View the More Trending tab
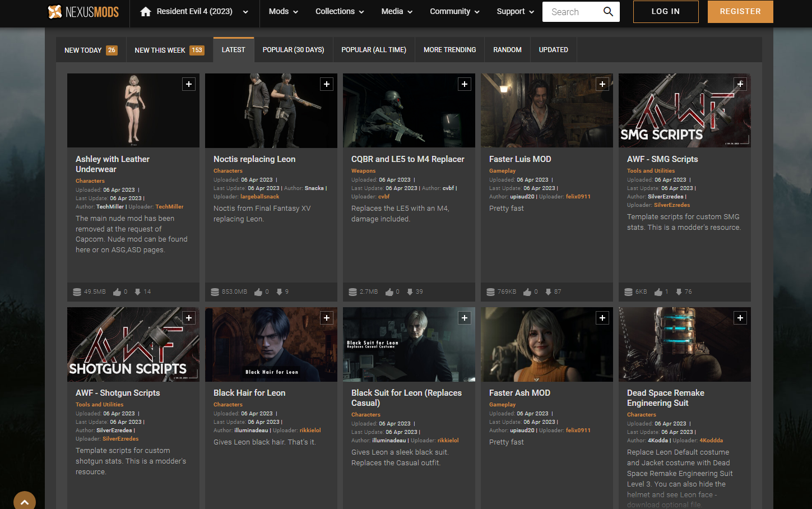Viewport: 812px width, 509px height. click(450, 50)
